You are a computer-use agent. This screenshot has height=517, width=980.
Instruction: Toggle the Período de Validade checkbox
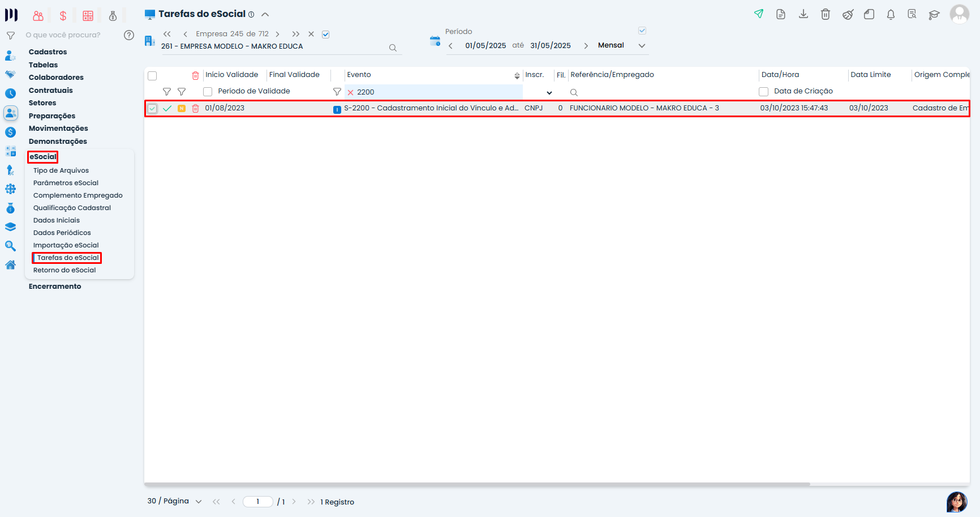[x=208, y=92]
